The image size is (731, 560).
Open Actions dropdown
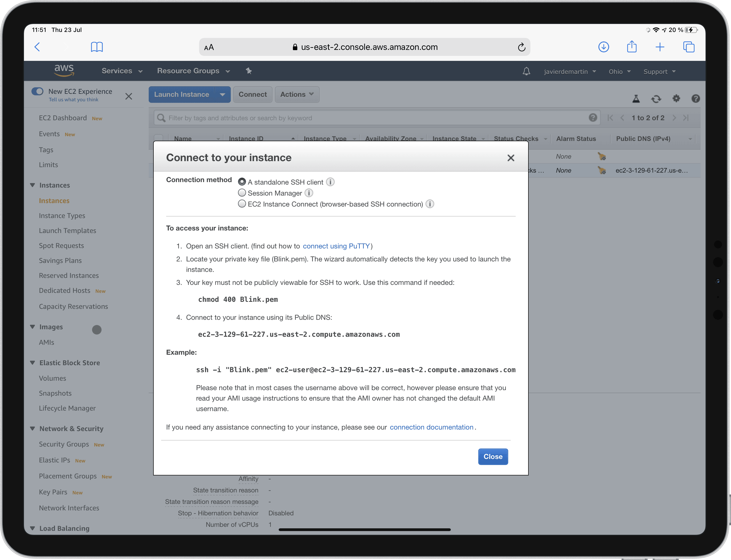click(x=297, y=95)
